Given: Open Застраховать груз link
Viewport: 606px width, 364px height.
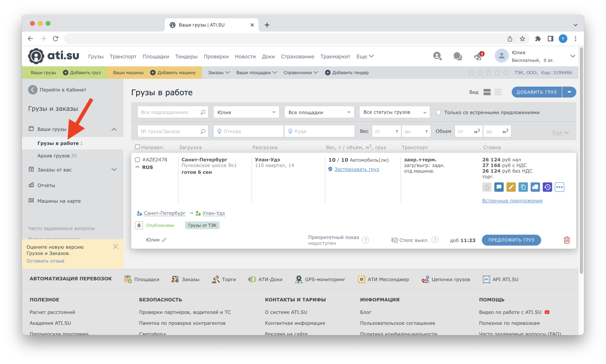Looking at the screenshot, I should (x=356, y=169).
